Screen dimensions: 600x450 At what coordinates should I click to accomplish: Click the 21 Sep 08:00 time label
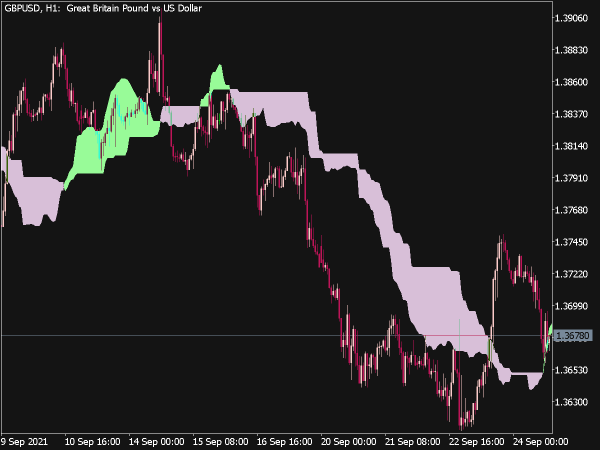click(x=412, y=442)
